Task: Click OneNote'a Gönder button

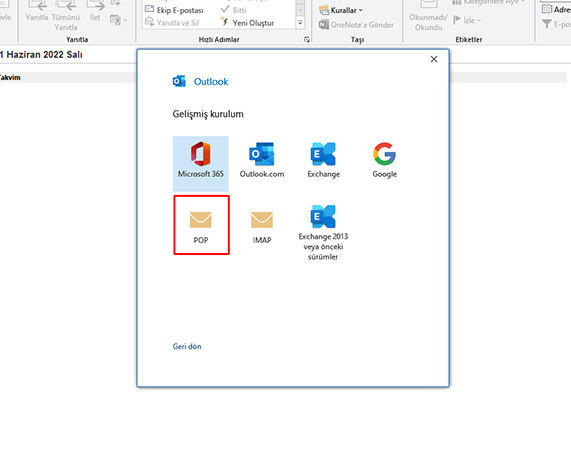Action: pos(357,25)
